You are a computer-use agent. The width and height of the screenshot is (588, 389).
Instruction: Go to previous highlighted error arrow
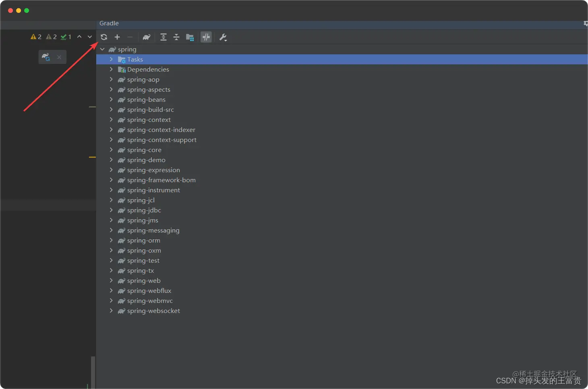(x=79, y=37)
